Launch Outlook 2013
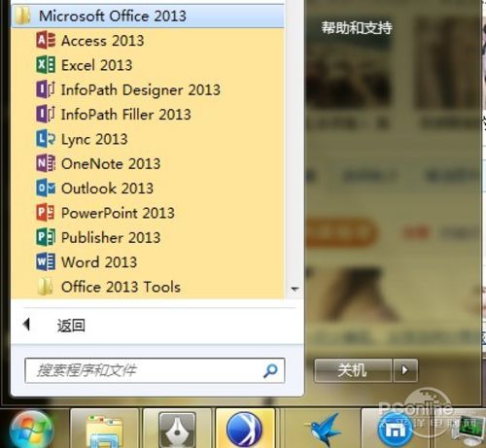The width and height of the screenshot is (486, 448). point(148,188)
